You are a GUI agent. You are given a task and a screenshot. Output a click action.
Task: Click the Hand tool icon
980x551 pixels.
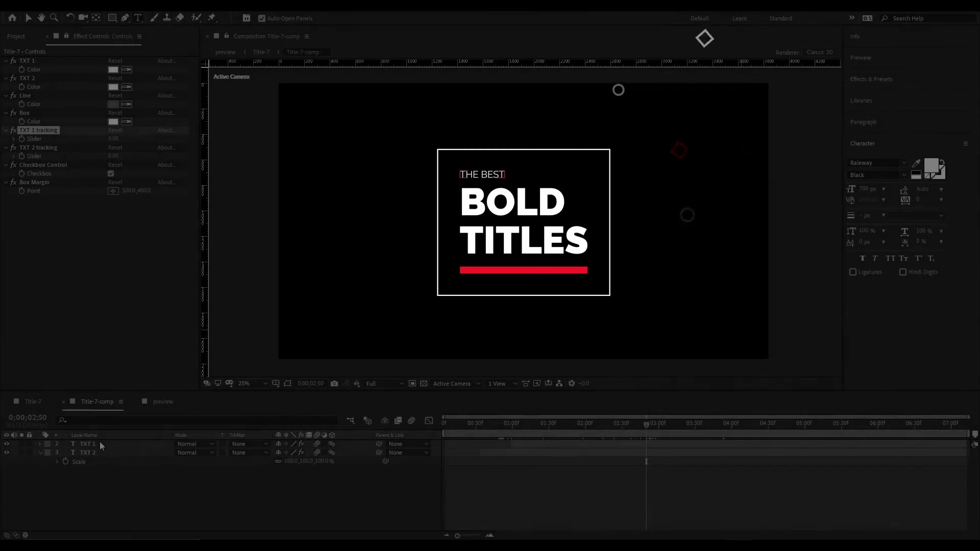40,18
